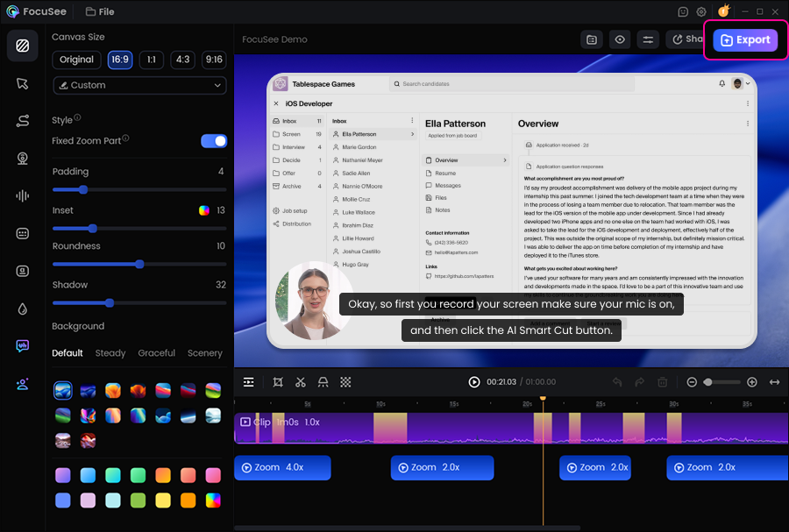Viewport: 789px width, 532px height.
Task: Toggle the preview eye icon
Action: (620, 39)
